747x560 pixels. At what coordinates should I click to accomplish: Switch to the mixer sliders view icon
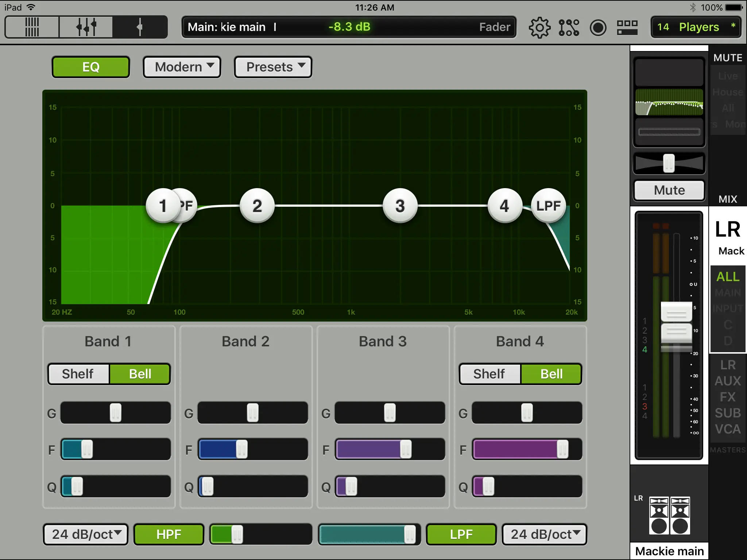point(86,27)
